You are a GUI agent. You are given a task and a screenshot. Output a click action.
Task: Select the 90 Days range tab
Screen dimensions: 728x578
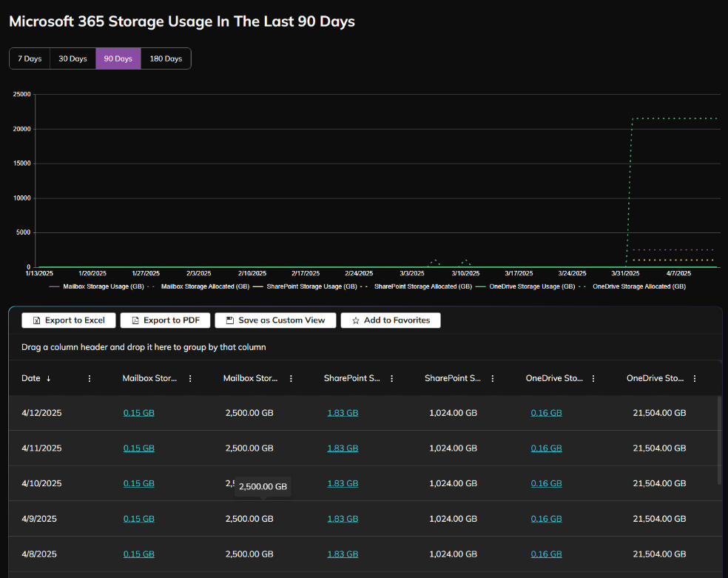(118, 58)
